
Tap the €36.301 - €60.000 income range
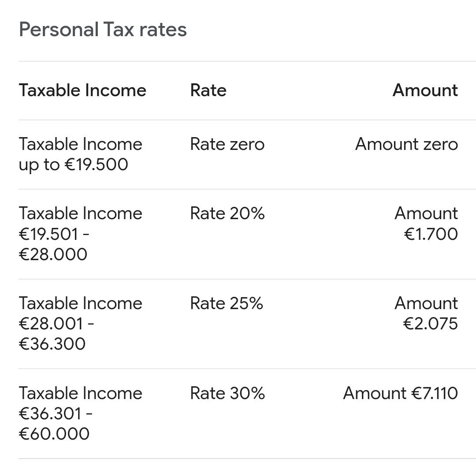(x=56, y=424)
